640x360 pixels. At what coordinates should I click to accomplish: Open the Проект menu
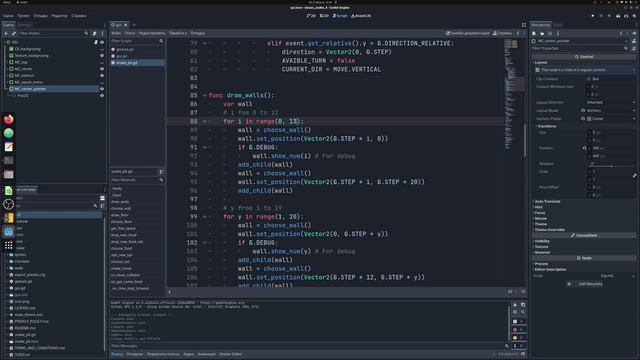point(23,16)
